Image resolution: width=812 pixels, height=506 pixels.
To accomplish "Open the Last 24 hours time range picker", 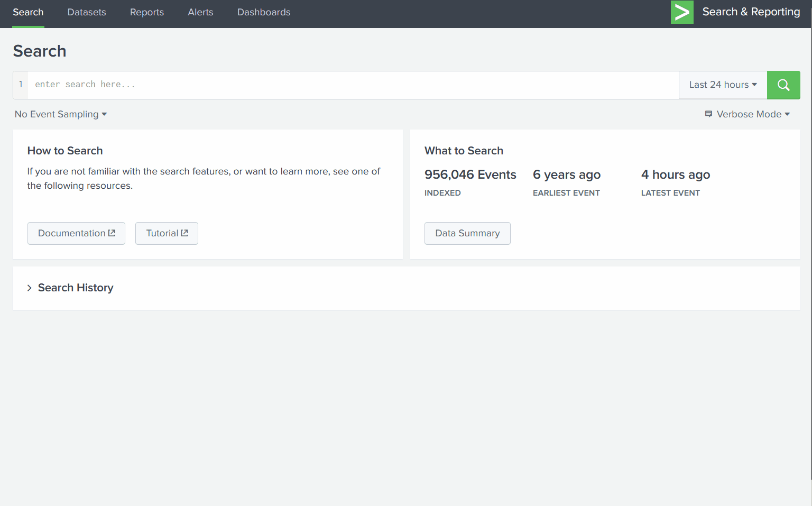I will point(722,85).
